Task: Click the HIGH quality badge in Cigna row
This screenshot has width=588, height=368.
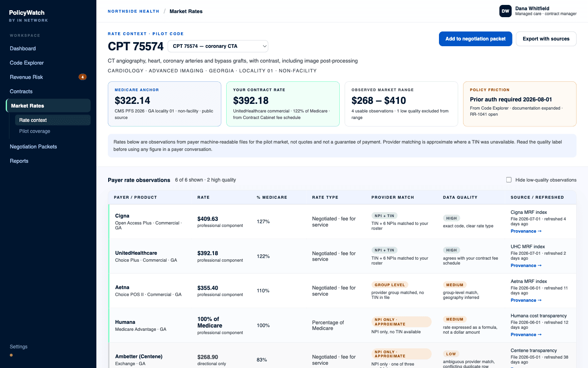Action: tap(452, 218)
